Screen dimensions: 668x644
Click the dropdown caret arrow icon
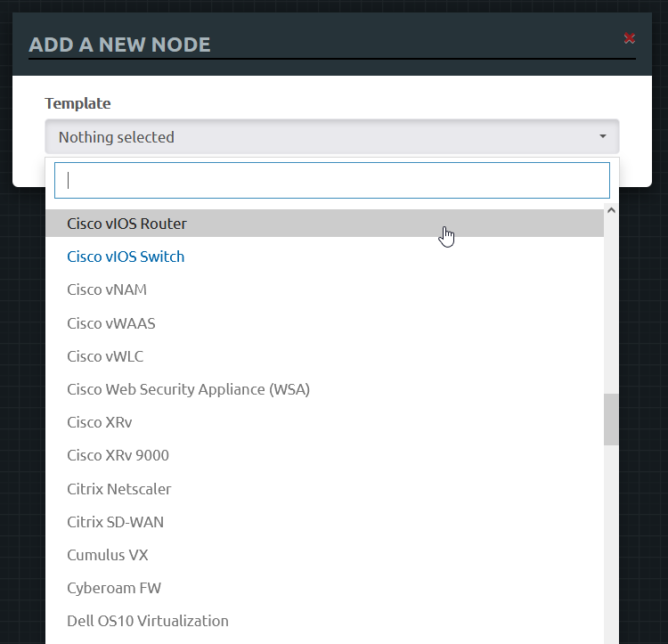[x=603, y=137]
